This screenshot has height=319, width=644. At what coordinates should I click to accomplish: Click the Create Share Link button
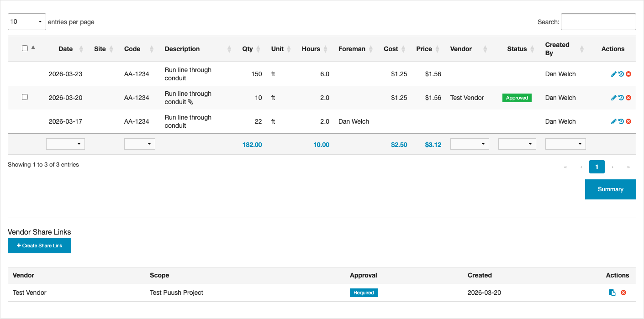point(39,246)
